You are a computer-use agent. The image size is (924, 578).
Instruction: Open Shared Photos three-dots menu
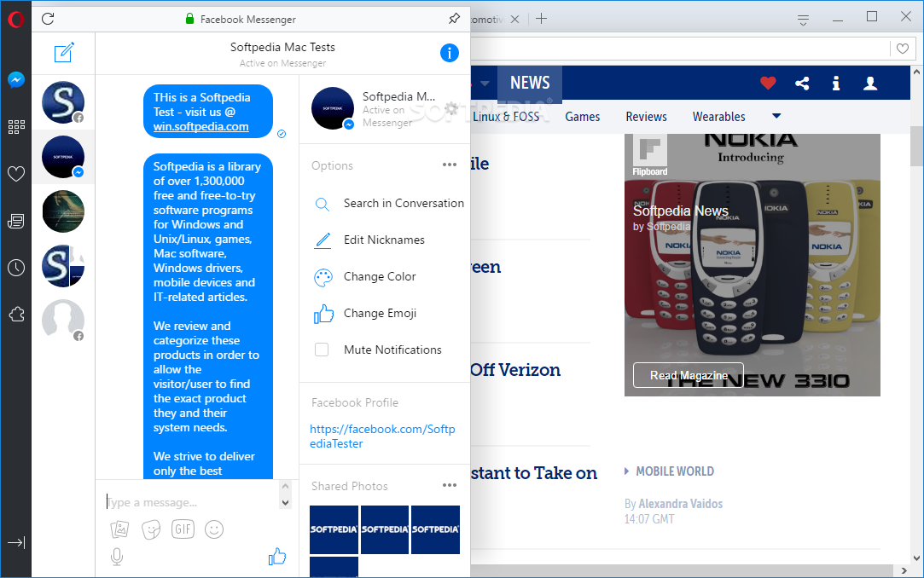click(450, 485)
